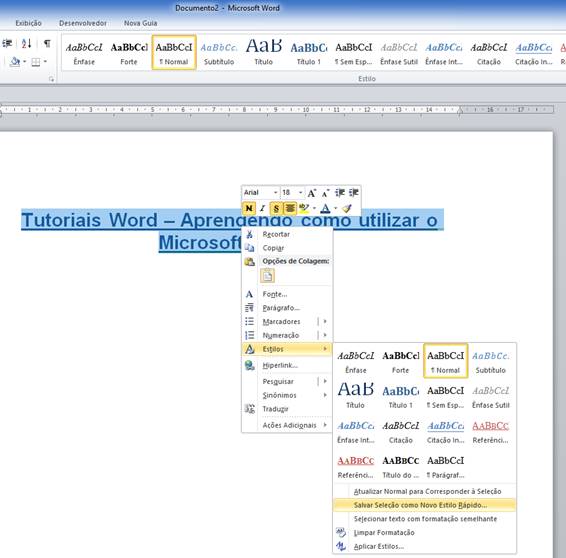Image resolution: width=566 pixels, height=558 pixels.
Task: Expand the Marcadores submenu arrow
Action: coord(325,321)
